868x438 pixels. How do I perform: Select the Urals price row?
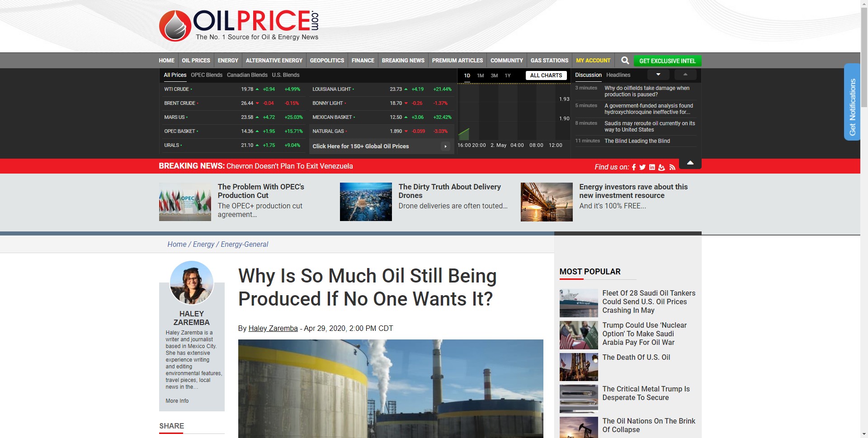234,146
